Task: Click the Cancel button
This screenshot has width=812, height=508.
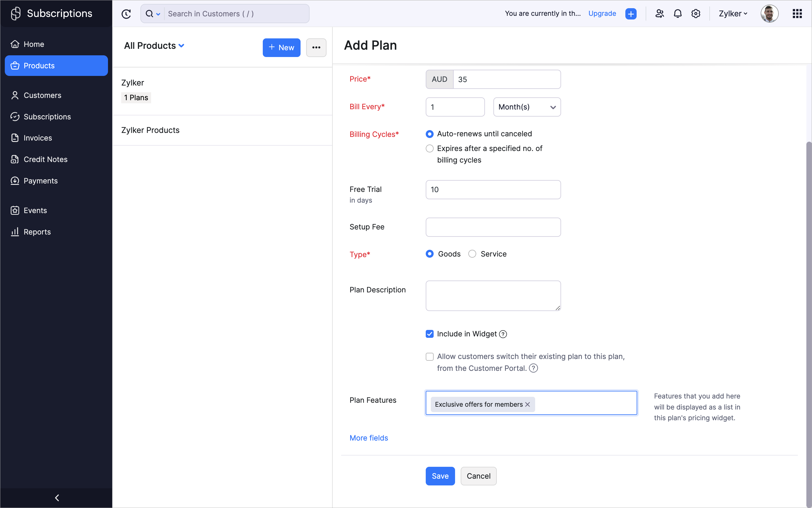Action: (x=478, y=476)
